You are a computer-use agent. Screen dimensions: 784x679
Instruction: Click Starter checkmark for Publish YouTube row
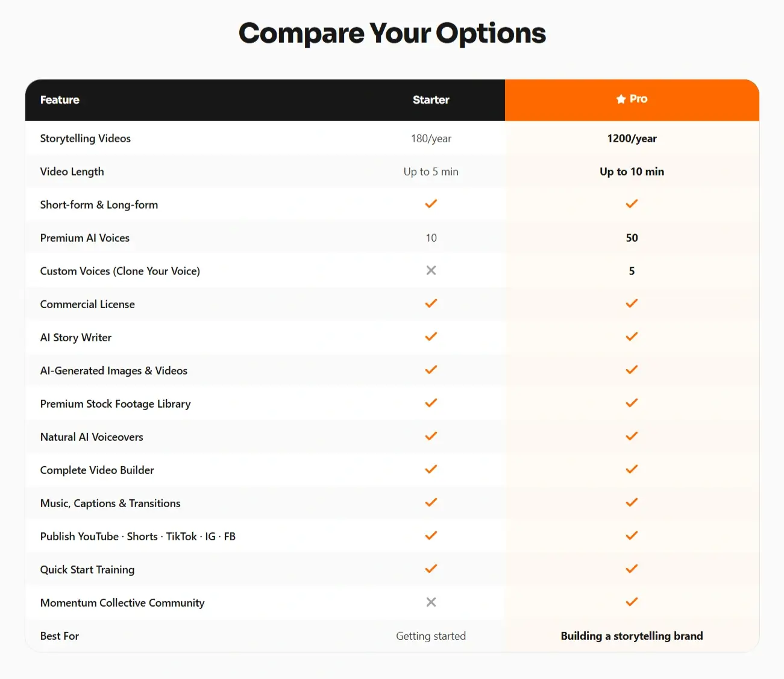431,535
